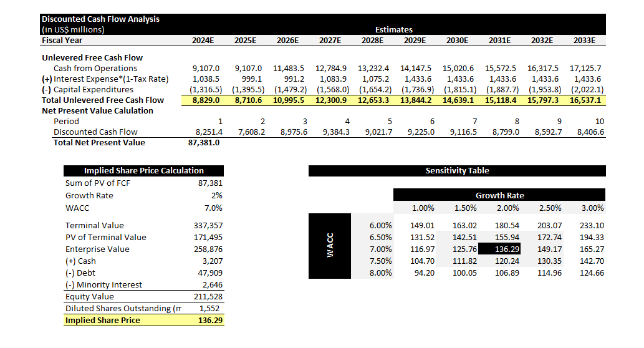Screen dimensions: 644x348
Task: Select the 2033E fiscal year header
Action: [584, 41]
